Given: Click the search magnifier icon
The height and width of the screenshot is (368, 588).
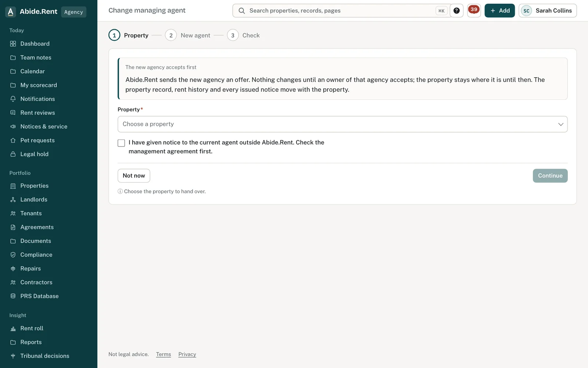Looking at the screenshot, I should [x=241, y=11].
